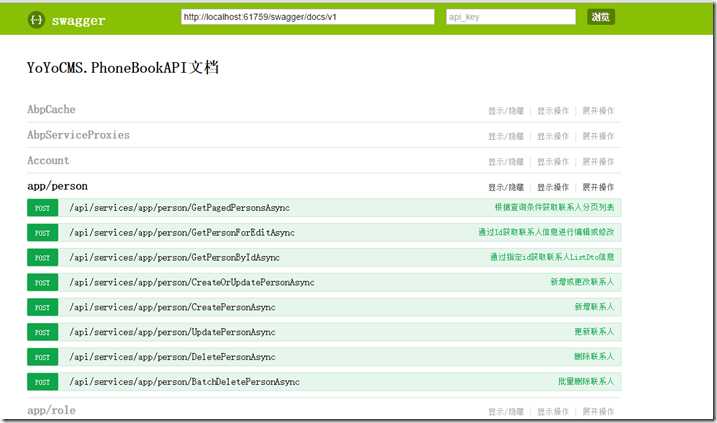The width and height of the screenshot is (717, 423).
Task: Open the GetPersonByIdAsync endpoint path
Action: (x=174, y=257)
